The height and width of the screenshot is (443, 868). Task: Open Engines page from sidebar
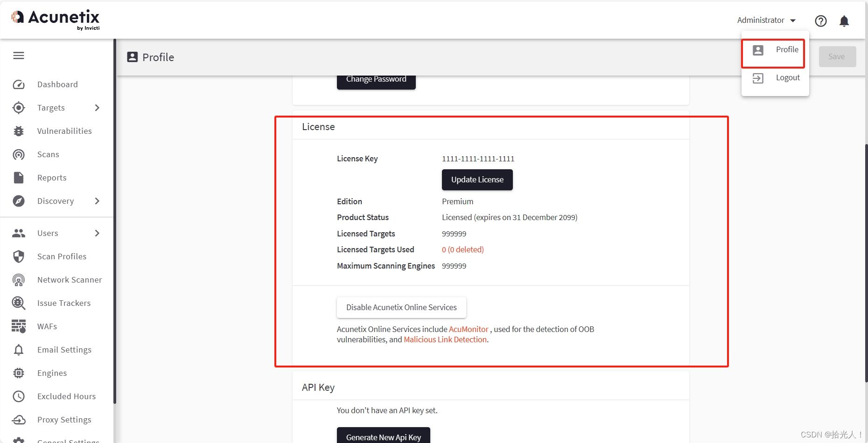[52, 373]
